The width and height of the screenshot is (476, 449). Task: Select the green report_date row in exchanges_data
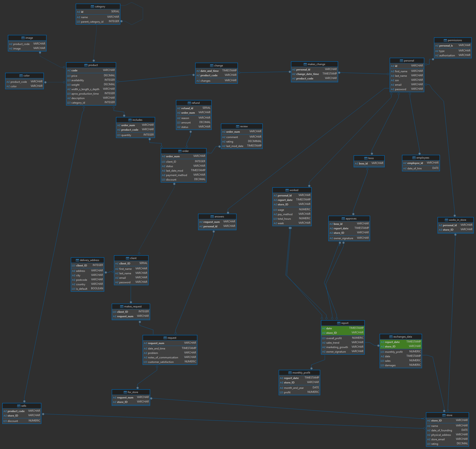pyautogui.click(x=401, y=342)
